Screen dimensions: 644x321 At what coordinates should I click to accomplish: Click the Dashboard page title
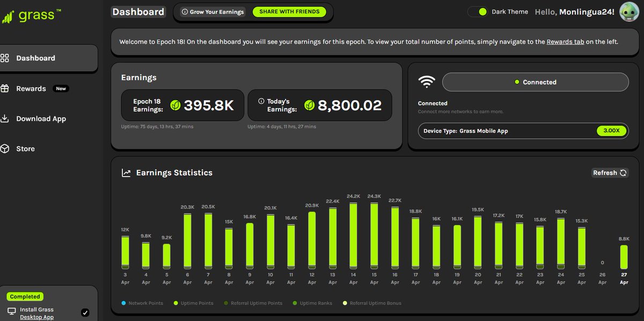(138, 11)
